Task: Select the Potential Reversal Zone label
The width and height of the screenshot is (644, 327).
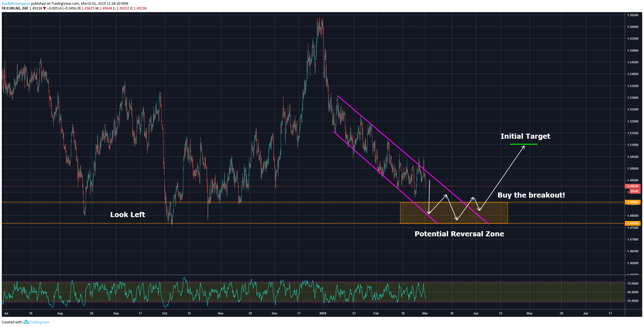Action: tap(459, 234)
